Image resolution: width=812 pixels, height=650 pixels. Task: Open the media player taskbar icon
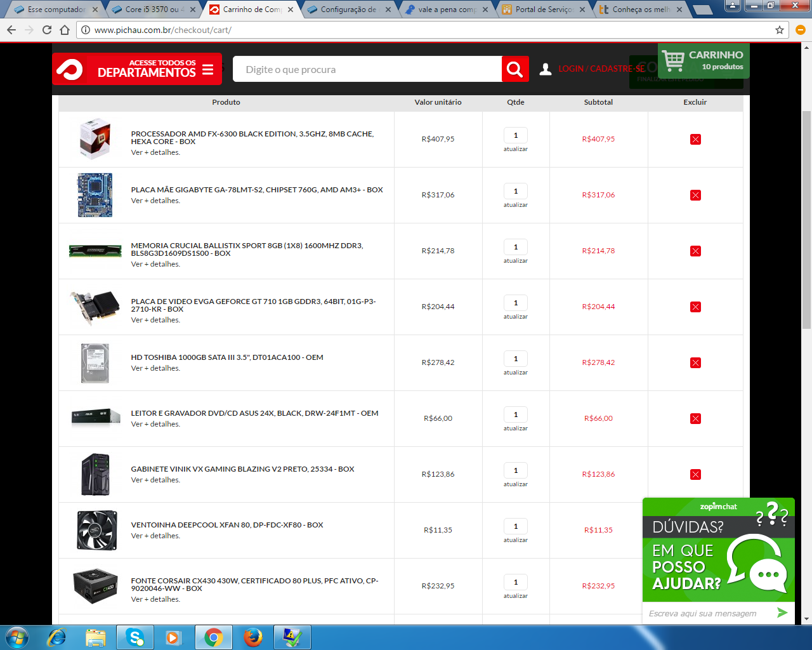pyautogui.click(x=173, y=637)
